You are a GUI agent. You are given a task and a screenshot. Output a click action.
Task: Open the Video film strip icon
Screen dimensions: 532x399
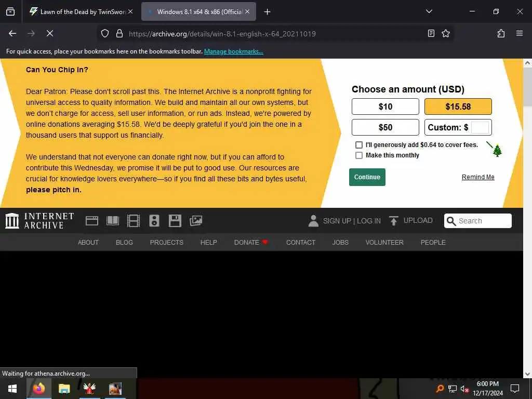tap(134, 221)
